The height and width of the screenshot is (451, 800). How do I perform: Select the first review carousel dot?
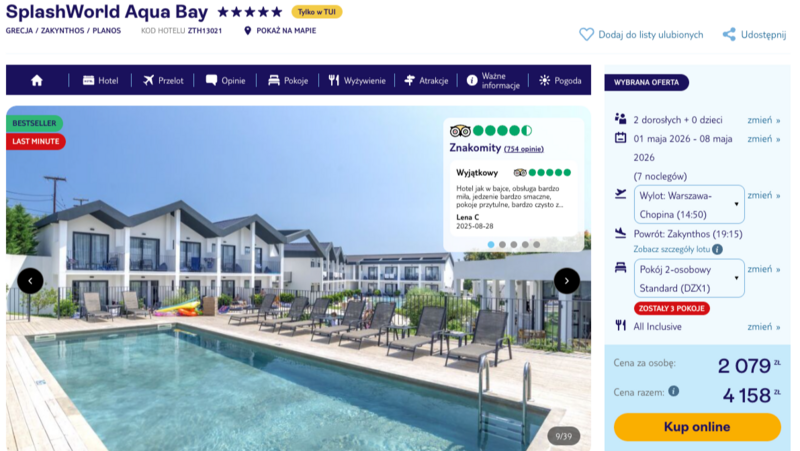tap(491, 244)
